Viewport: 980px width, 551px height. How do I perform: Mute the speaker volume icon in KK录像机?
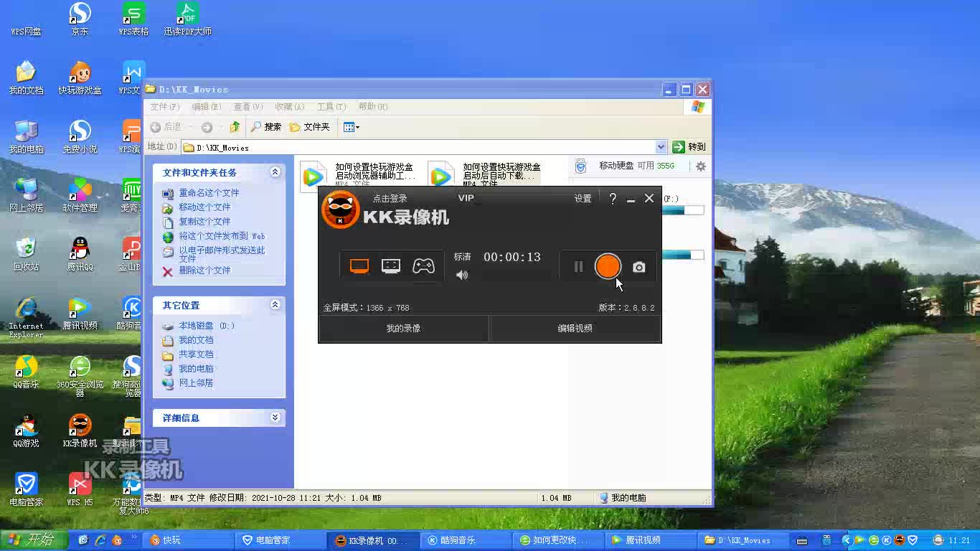click(x=462, y=275)
